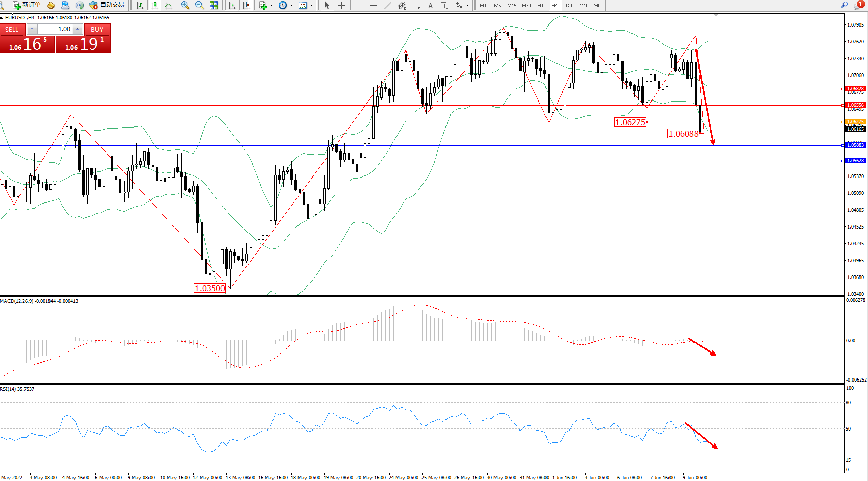Viewport: 868px width, 481px height.
Task: Open the search magnifier at top right
Action: (x=845, y=5)
